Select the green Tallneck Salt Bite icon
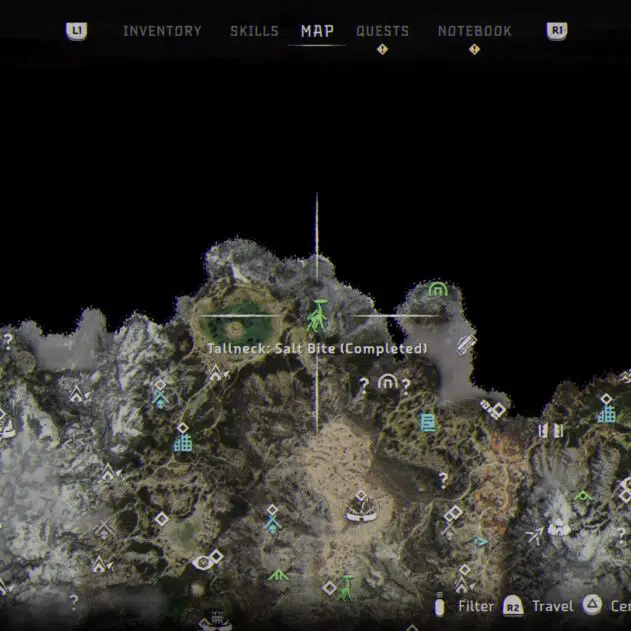The image size is (631, 631). point(318,316)
